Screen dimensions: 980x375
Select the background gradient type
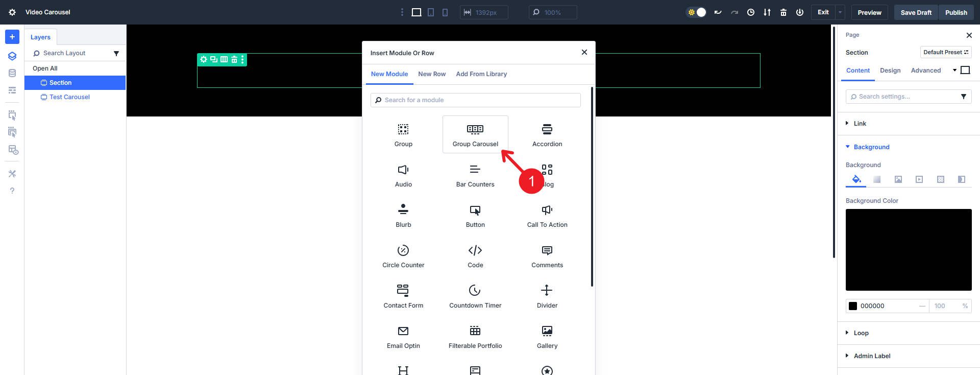[877, 179]
